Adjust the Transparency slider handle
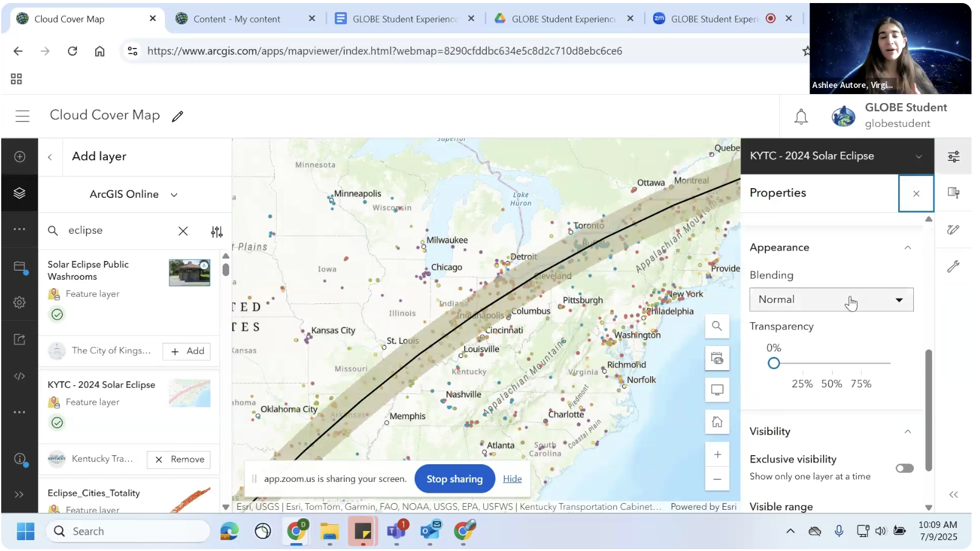This screenshot has height=551, width=980. [773, 363]
